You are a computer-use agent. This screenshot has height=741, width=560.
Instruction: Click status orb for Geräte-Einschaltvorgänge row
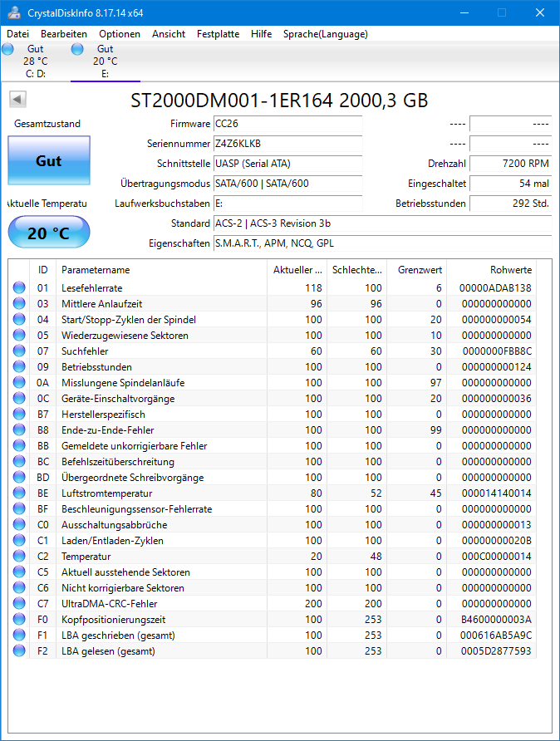pyautogui.click(x=19, y=399)
